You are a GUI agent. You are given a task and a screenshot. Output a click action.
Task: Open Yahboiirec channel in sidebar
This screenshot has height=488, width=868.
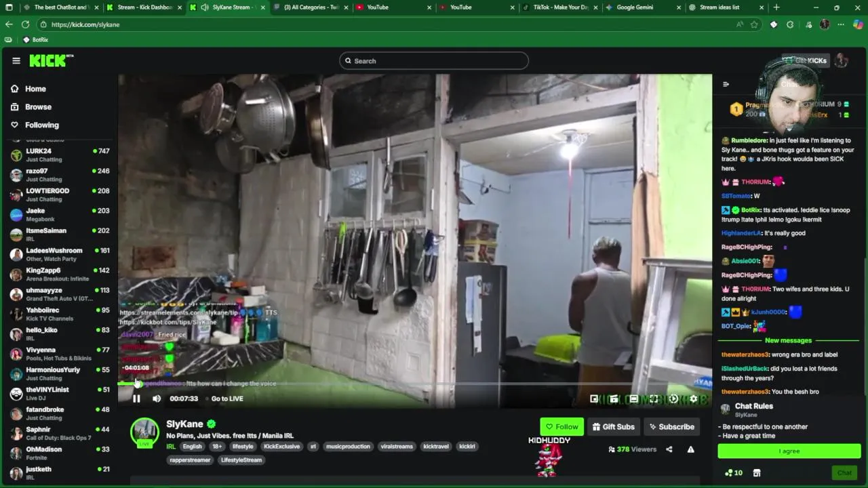click(59, 314)
